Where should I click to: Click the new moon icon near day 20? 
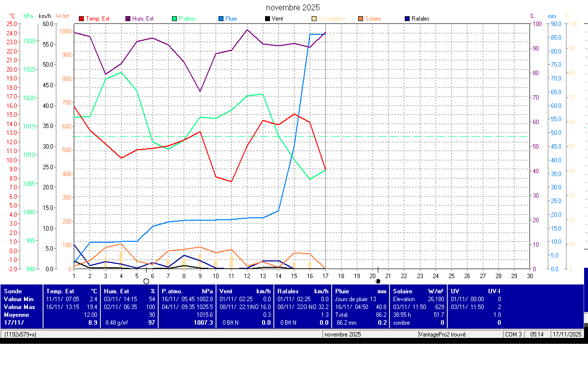point(378,281)
